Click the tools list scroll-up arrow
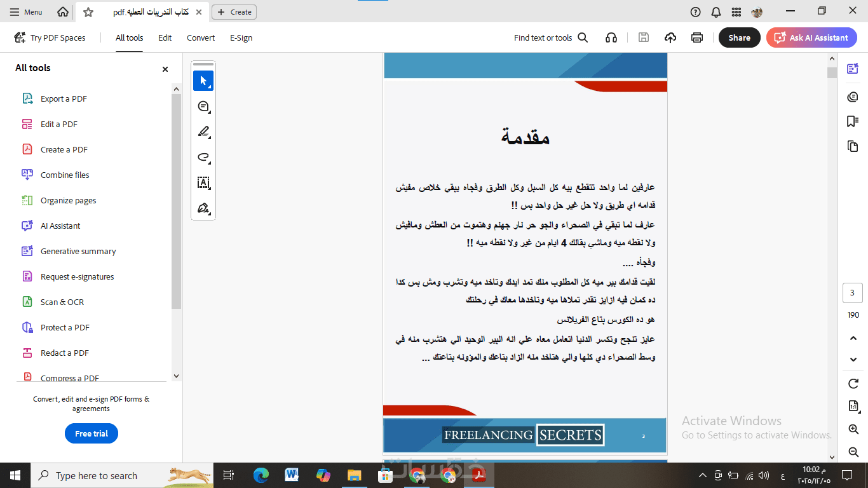This screenshot has height=488, width=868. (x=176, y=89)
